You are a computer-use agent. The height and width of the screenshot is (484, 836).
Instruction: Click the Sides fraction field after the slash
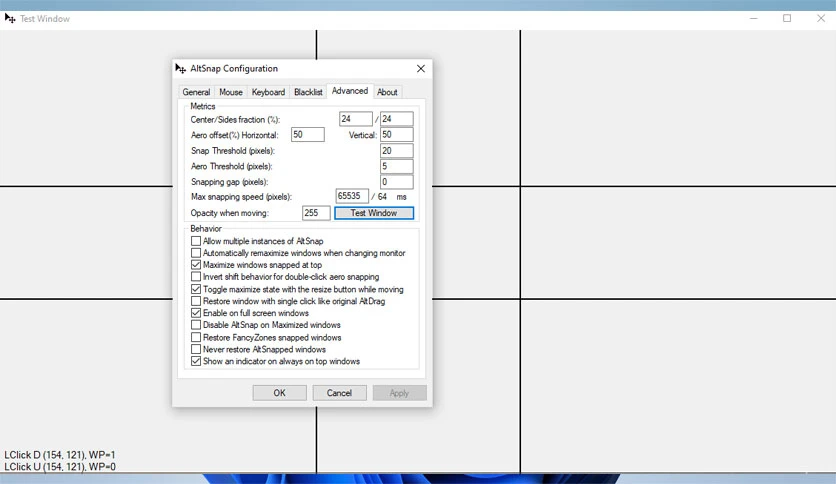(397, 119)
